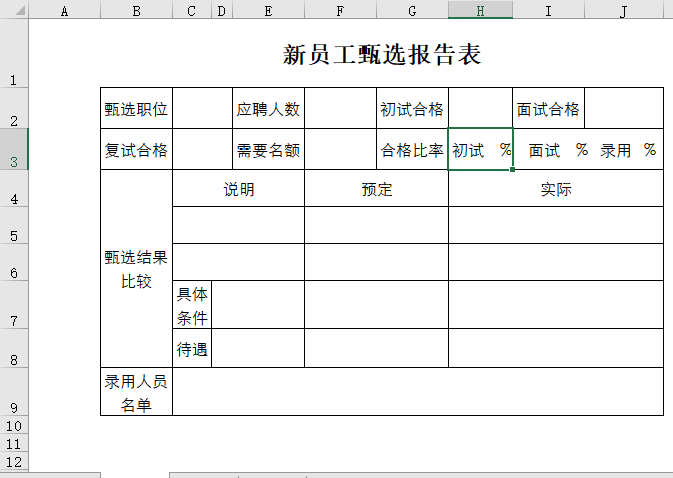Screen dimensions: 673x478
Task: Click column D header
Action: click(222, 10)
